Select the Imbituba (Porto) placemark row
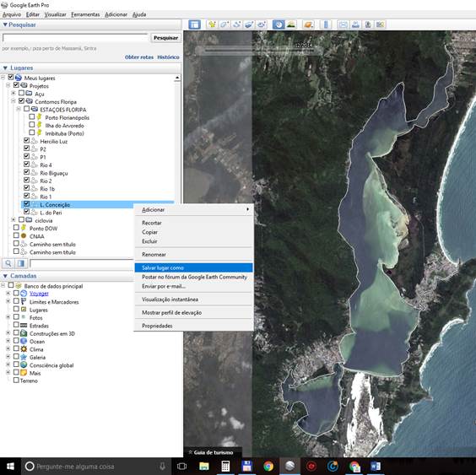Viewport: 476px width, 475px height. [64, 133]
